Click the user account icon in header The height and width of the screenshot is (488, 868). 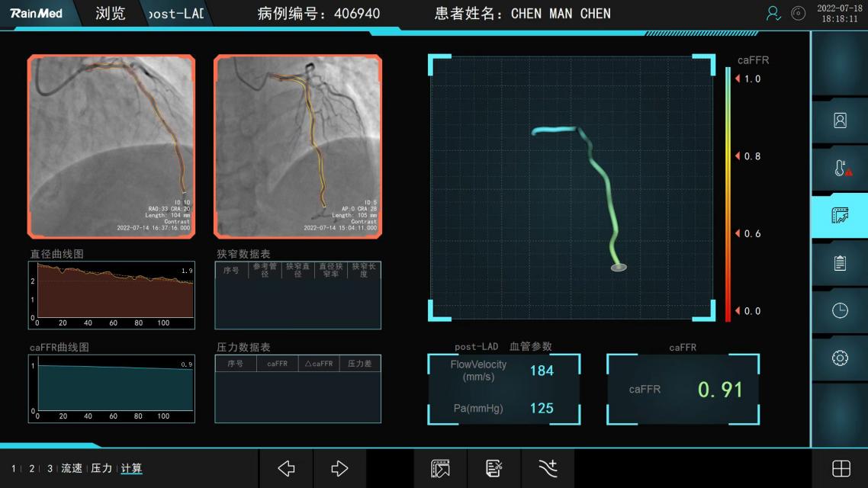(773, 13)
